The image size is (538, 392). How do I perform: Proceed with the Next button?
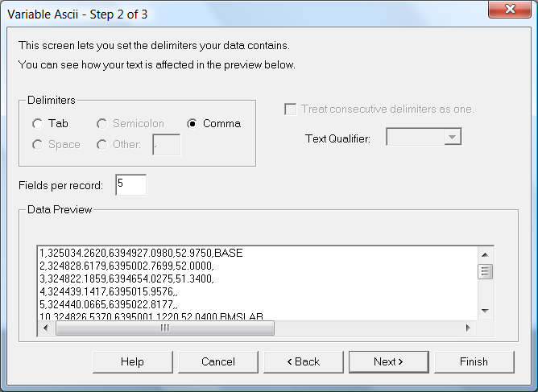(x=388, y=362)
